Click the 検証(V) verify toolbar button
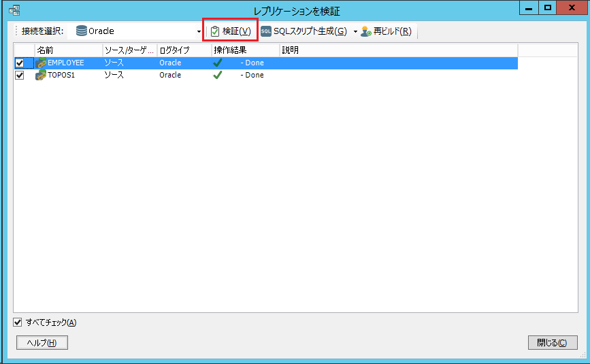This screenshot has height=364, width=590. pyautogui.click(x=230, y=31)
